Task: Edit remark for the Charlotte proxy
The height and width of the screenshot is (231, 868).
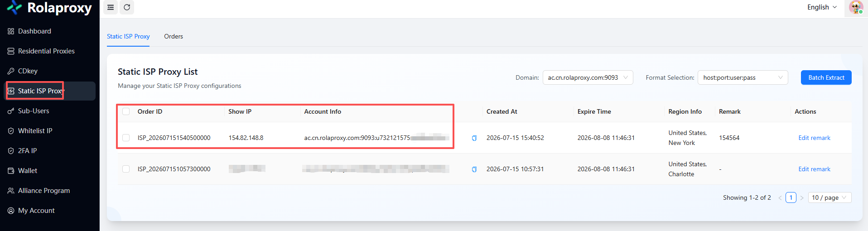Action: click(814, 169)
